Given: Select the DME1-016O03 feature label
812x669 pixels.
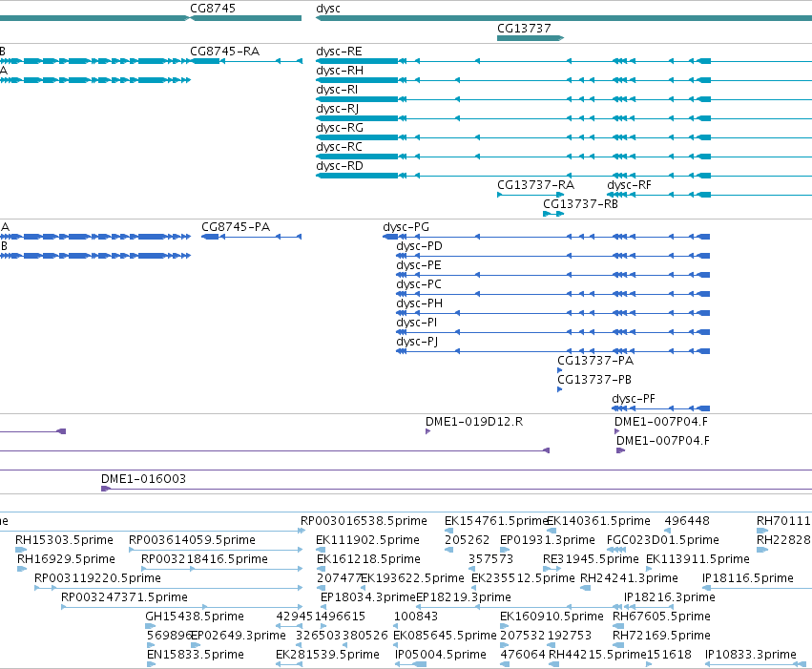Looking at the screenshot, I should coord(143,479).
